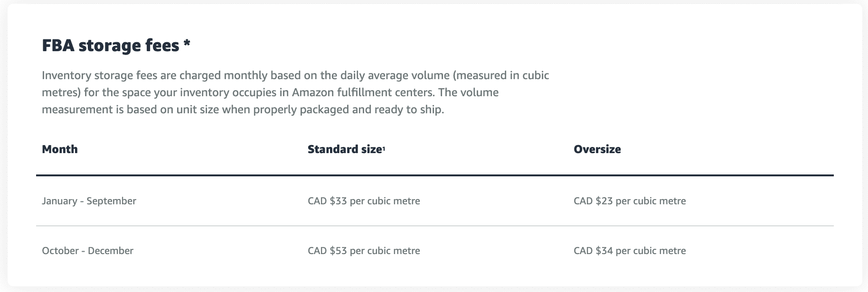Click the CAD $53 per cubic metre cell
Screen dimensions: 868x292
[364, 251]
